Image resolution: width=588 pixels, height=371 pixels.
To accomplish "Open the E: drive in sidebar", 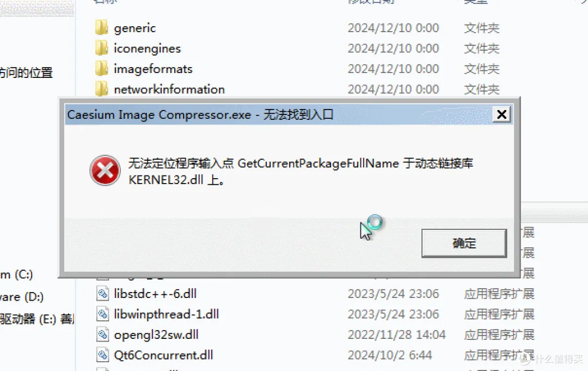I will (37, 319).
